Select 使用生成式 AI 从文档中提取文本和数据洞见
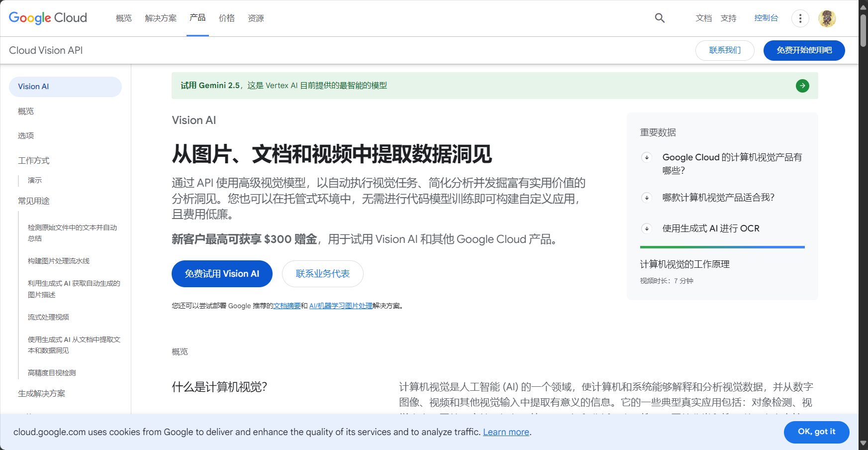The width and height of the screenshot is (868, 450). 74,345
